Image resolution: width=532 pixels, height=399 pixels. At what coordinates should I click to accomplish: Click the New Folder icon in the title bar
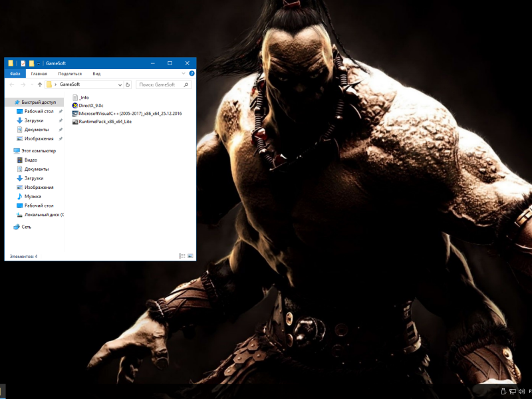[31, 63]
